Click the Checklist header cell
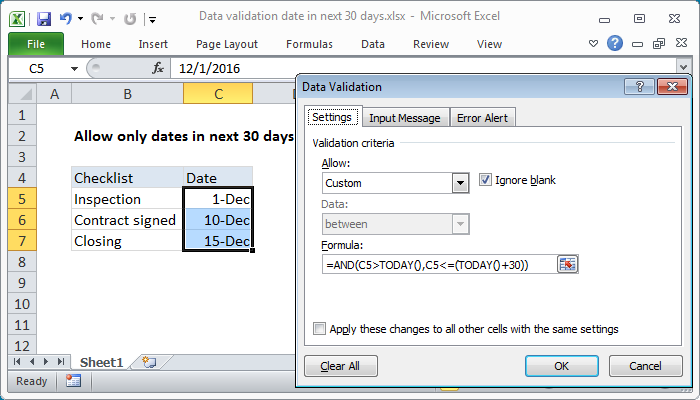This screenshot has width=700, height=400. (127, 178)
